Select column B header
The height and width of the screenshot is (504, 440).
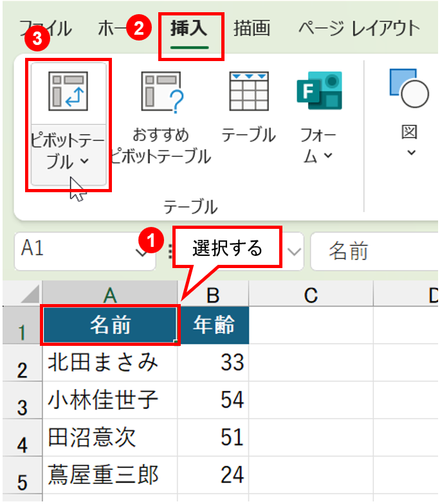click(213, 293)
